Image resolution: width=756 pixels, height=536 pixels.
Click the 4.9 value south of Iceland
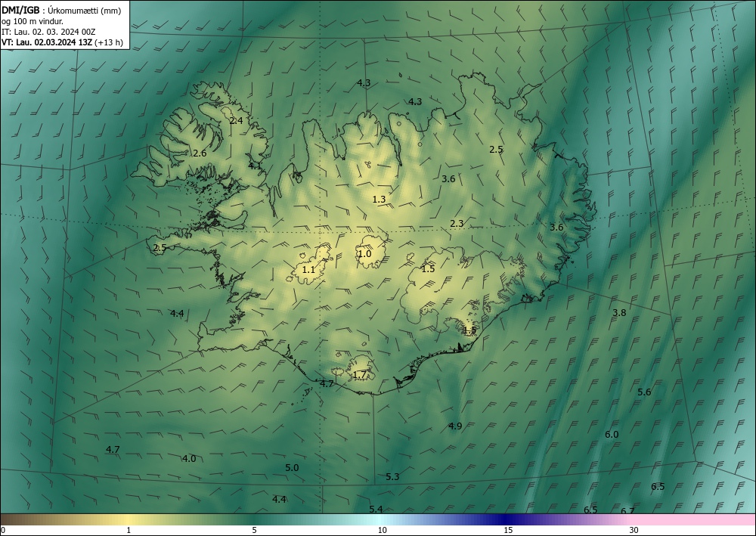(x=455, y=426)
